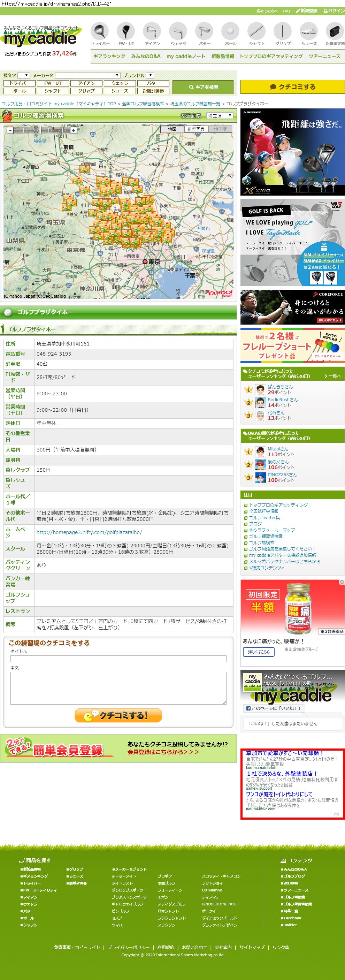Viewport: 345px width, 980px height.
Task: Select the 距離計測器 filter button in search box
Action: coord(153,91)
